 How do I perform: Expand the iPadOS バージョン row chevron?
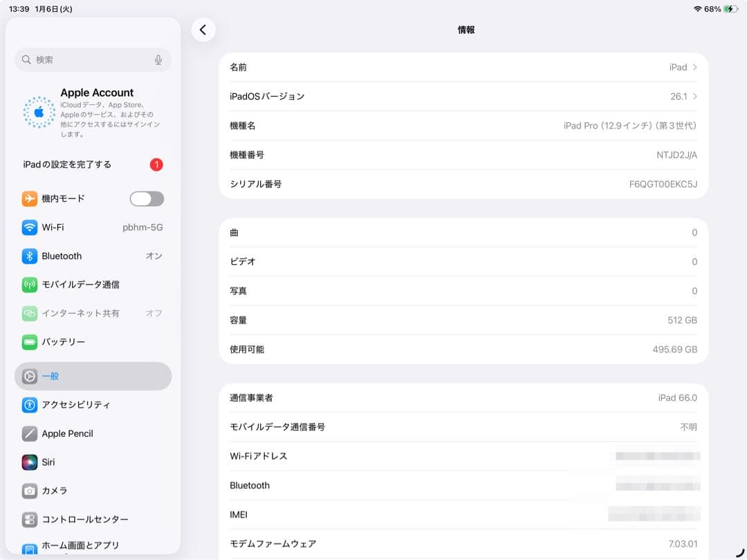click(697, 96)
